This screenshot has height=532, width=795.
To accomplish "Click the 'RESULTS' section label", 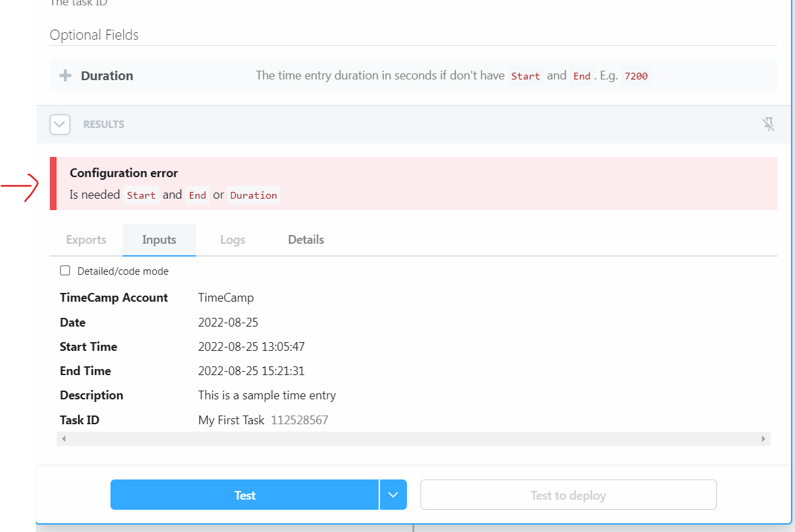I will tap(104, 124).
